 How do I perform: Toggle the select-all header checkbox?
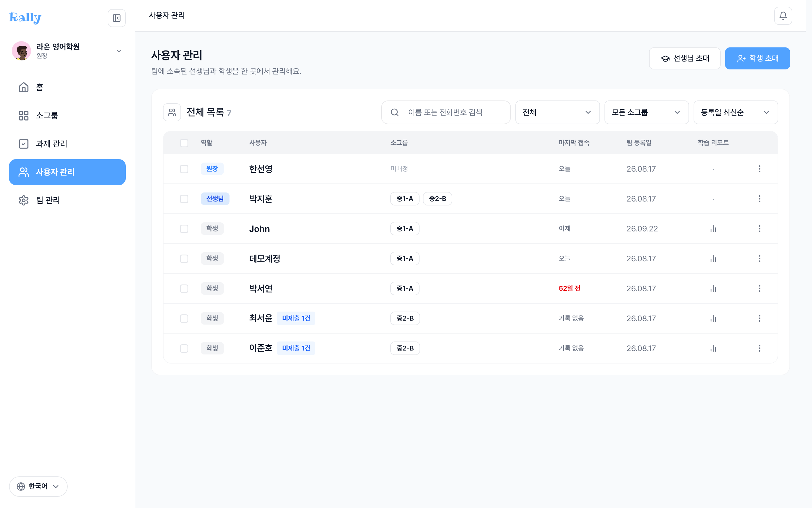pos(184,143)
